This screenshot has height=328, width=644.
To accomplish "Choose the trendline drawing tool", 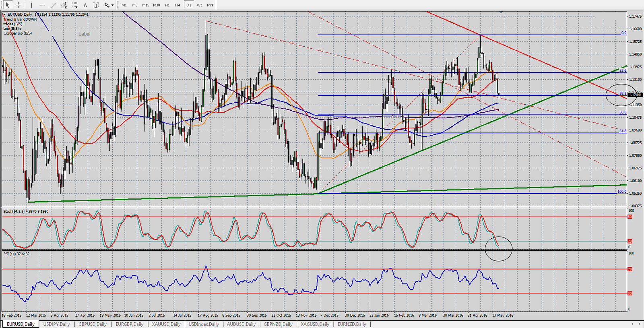I will [x=53, y=5].
